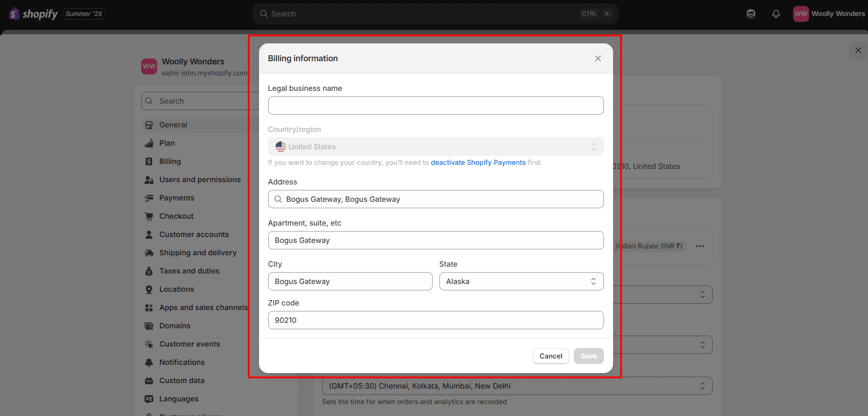
Task: Open the Country/region United States dropdown
Action: [436, 147]
